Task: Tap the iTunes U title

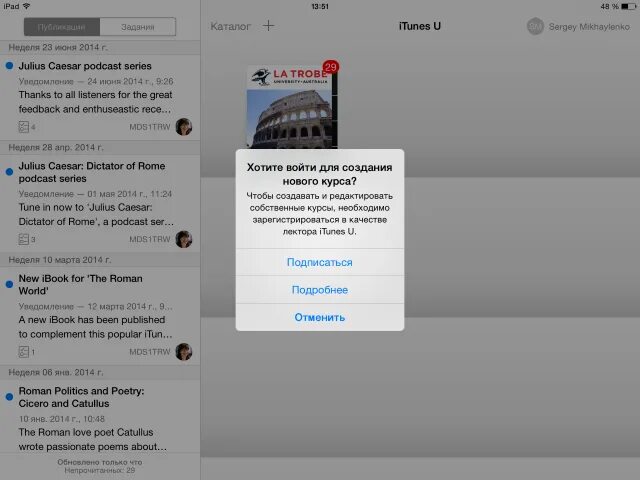Action: pyautogui.click(x=420, y=26)
